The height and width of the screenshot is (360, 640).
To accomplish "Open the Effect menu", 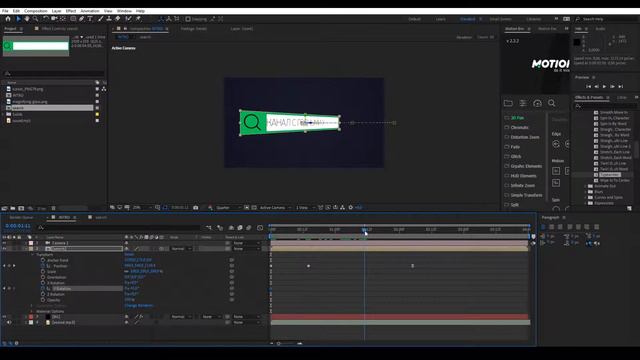I will click(71, 11).
